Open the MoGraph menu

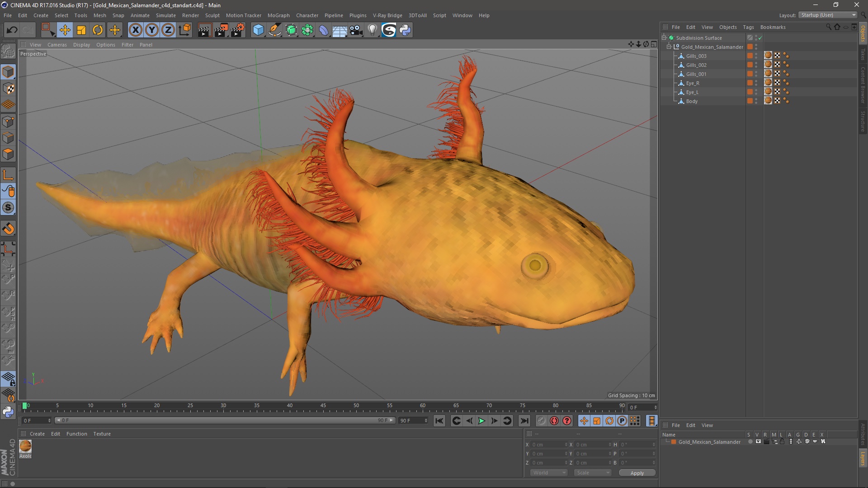pos(278,15)
